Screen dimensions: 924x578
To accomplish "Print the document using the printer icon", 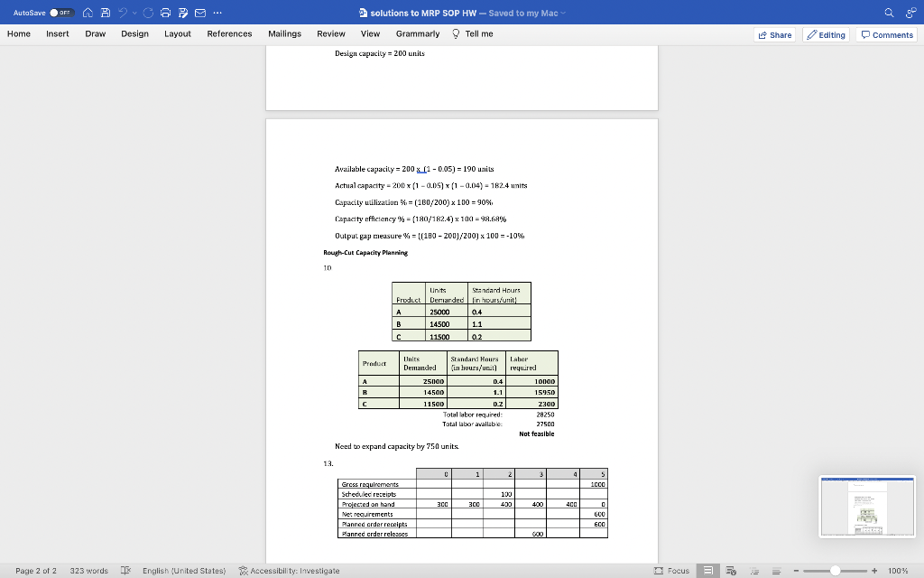I will point(166,13).
